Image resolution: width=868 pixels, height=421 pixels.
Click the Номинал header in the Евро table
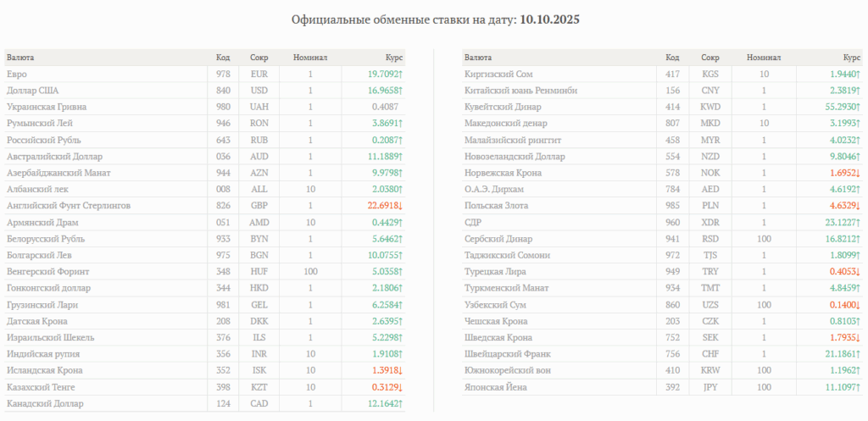(310, 58)
